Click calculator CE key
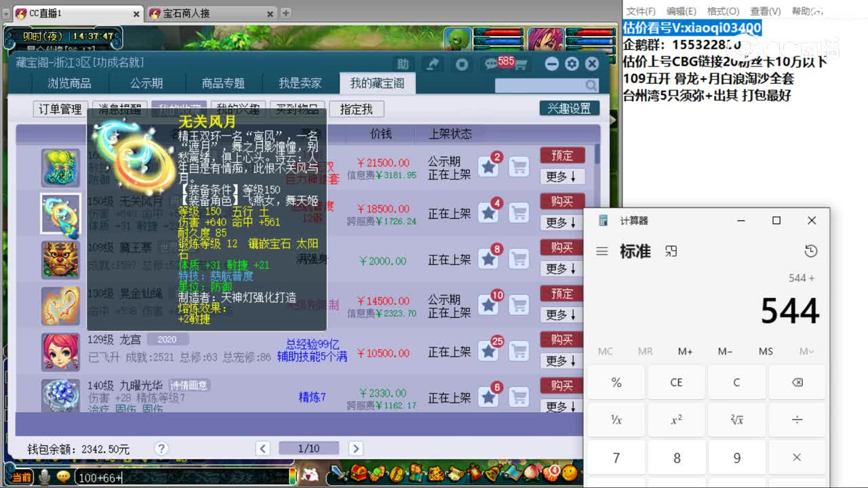The image size is (868, 488). [x=676, y=382]
